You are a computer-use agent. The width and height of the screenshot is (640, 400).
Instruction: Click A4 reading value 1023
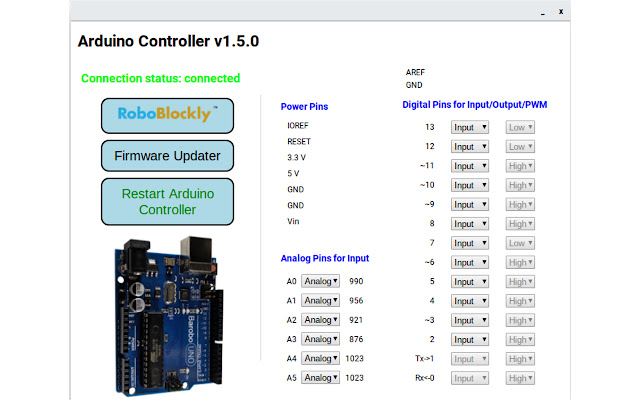(354, 358)
